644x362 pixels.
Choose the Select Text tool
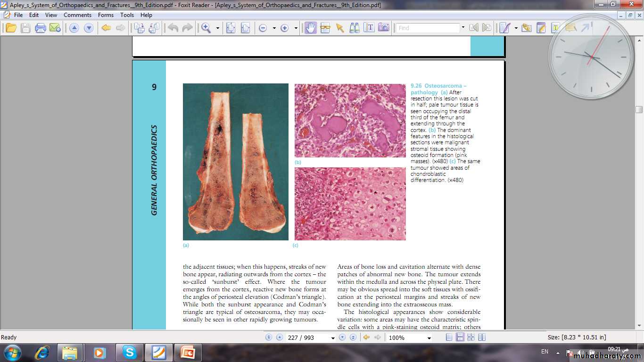click(369, 28)
